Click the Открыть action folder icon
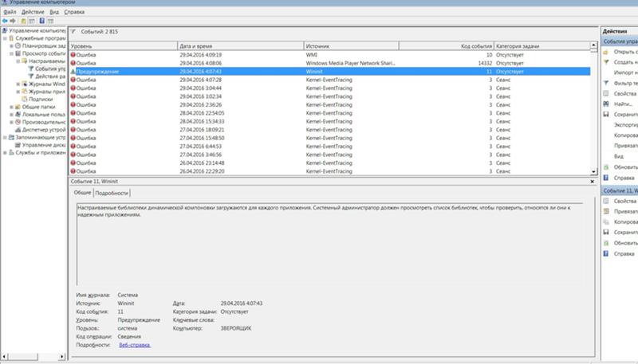Screen dimensions: 638x364 click(x=606, y=52)
